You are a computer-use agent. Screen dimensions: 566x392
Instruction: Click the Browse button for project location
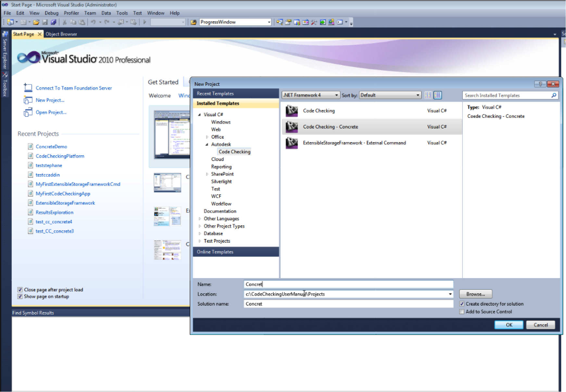475,294
